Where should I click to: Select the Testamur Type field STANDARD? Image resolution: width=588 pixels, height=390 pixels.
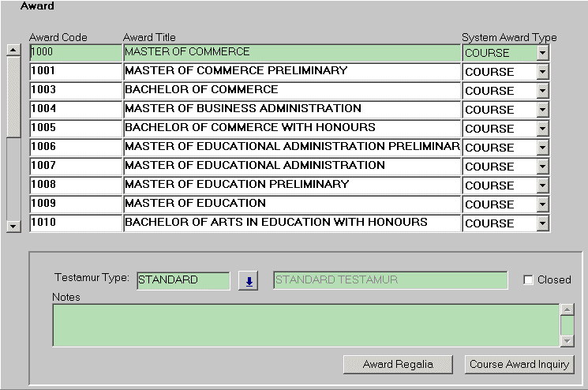(183, 280)
